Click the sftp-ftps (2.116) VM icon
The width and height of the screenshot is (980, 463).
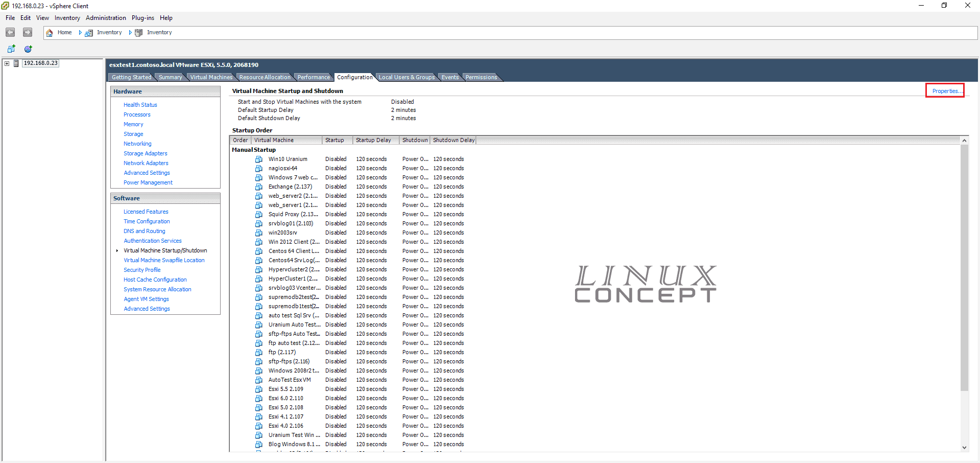pos(259,362)
